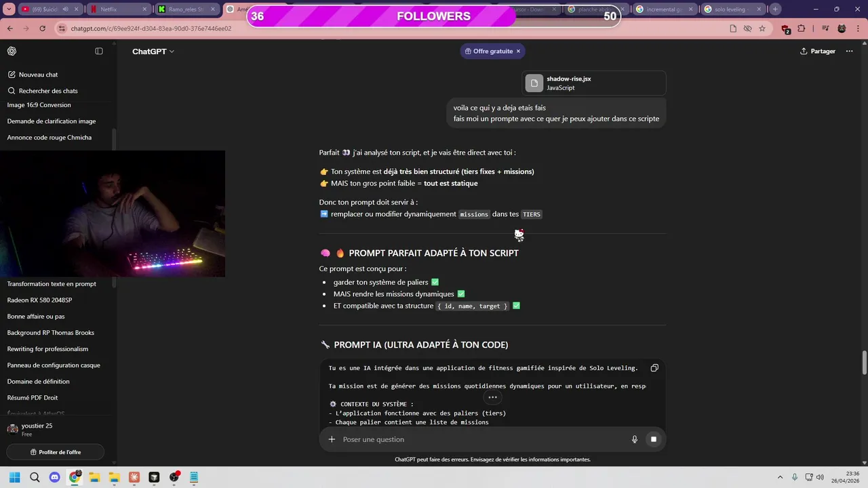The height and width of the screenshot is (488, 868).
Task: Open chat Transformation texte en prompt
Action: pos(52,284)
